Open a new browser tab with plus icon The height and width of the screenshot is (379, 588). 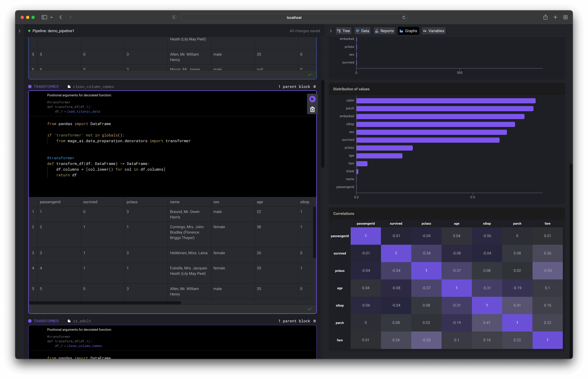click(x=555, y=17)
